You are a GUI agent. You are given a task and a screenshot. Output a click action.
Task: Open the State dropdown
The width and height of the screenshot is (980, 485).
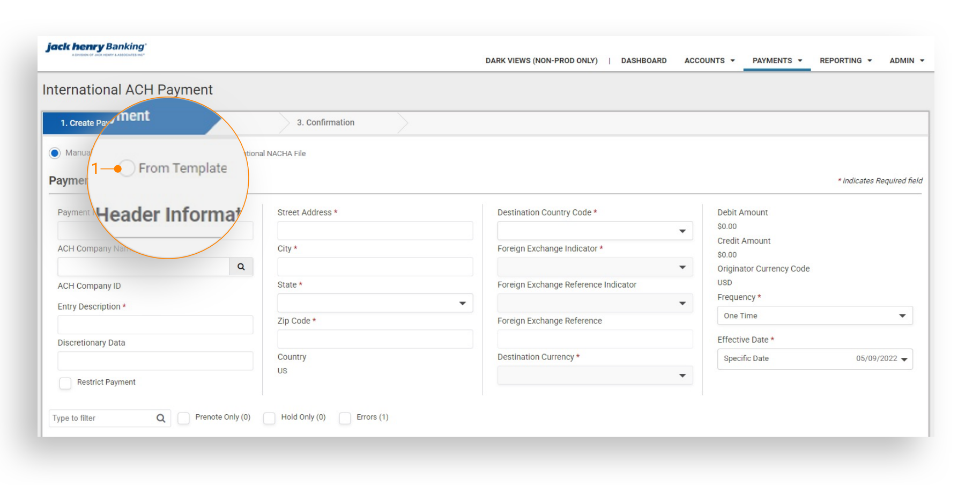coord(375,303)
